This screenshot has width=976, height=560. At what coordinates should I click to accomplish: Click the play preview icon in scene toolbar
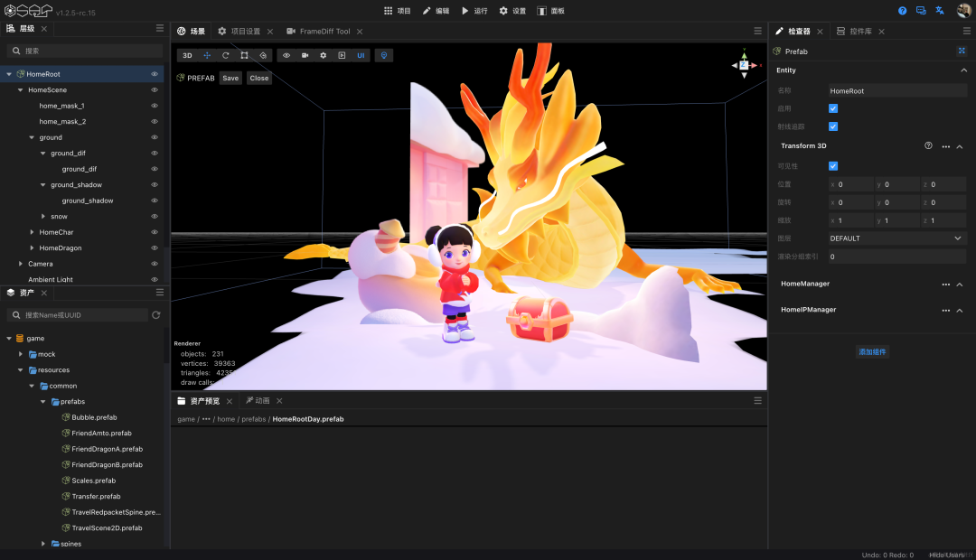click(x=342, y=55)
